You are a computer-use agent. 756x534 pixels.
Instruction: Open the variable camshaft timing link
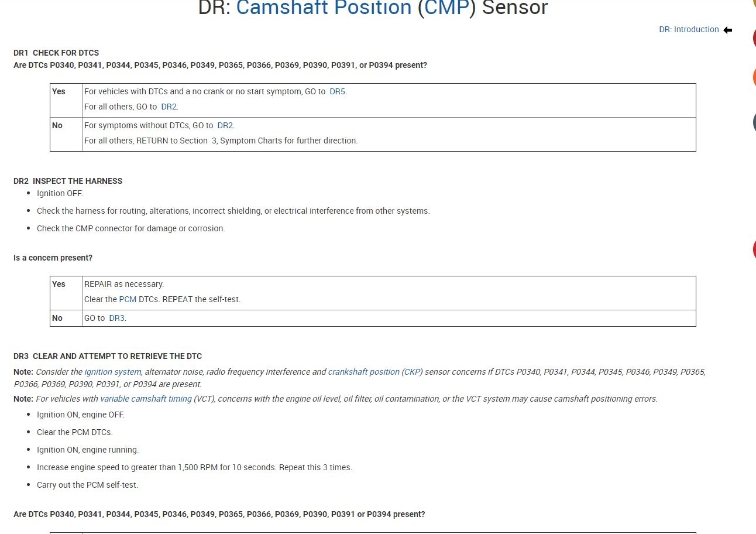point(146,399)
